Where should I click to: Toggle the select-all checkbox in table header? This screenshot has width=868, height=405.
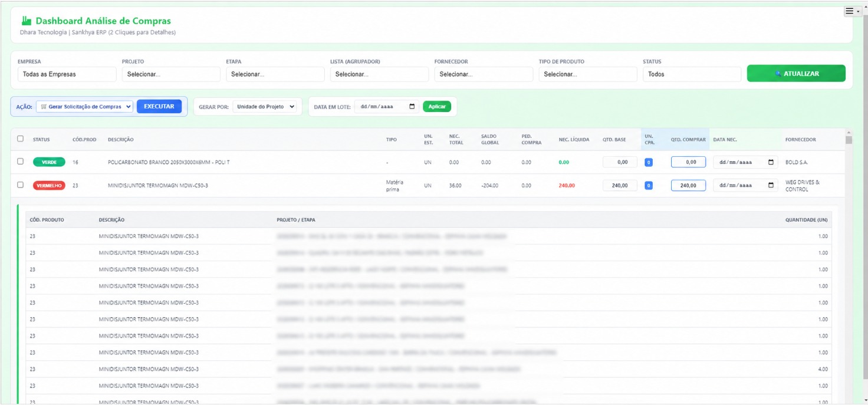click(21, 139)
